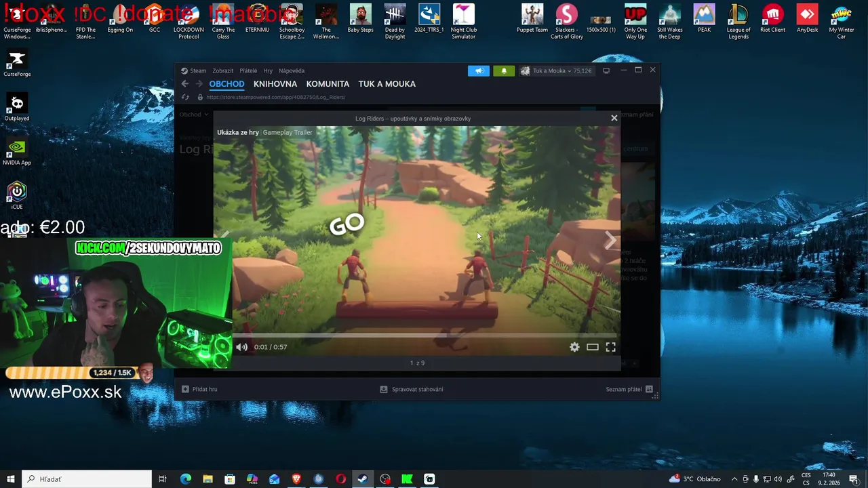The width and height of the screenshot is (868, 488).
Task: Open Opera browser from taskbar
Action: pos(340,479)
